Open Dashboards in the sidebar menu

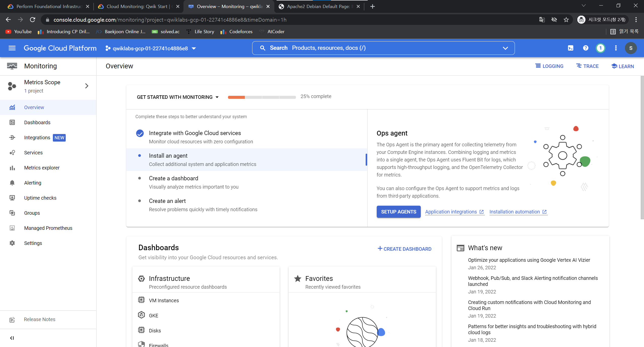(x=37, y=122)
